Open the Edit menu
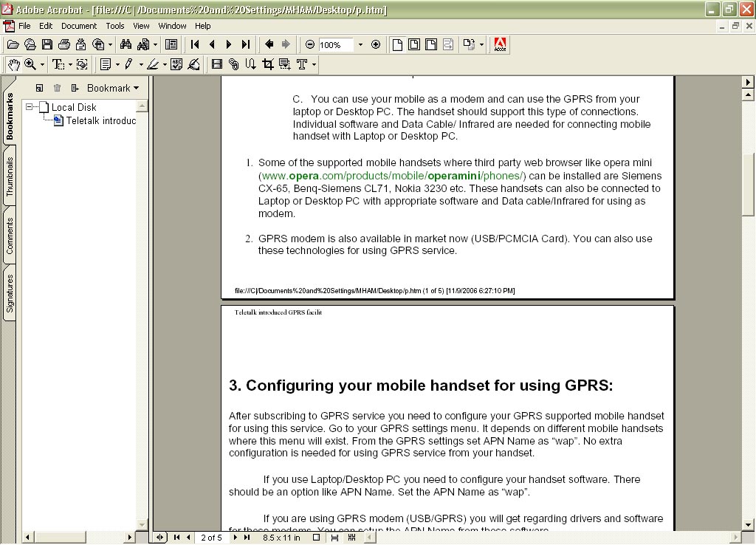756x545 pixels. [x=46, y=26]
